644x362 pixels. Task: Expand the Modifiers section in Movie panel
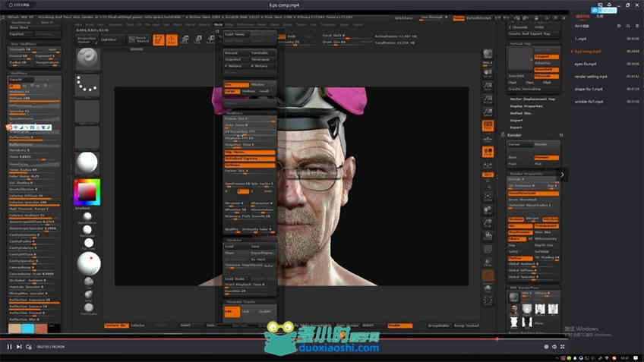(236, 113)
